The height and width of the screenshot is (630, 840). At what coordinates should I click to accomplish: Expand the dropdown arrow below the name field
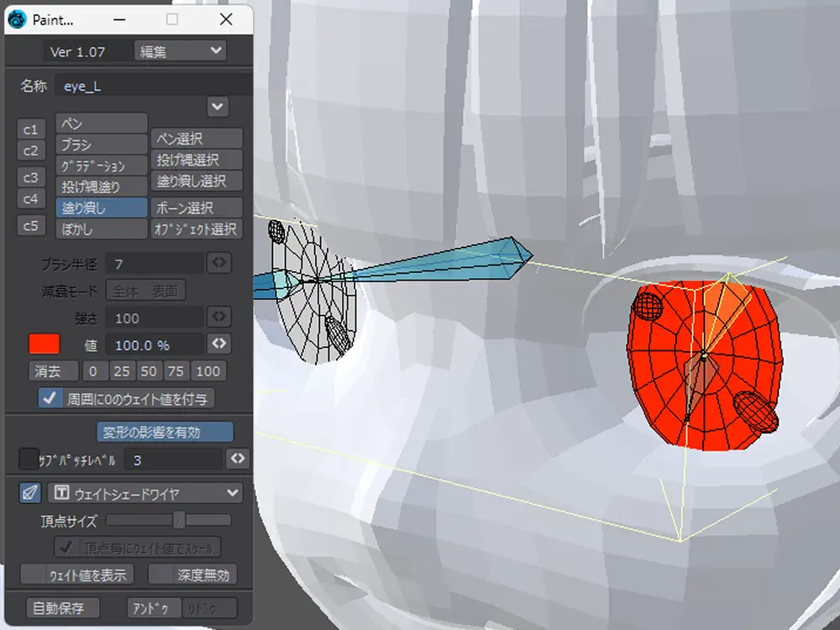coord(218,107)
